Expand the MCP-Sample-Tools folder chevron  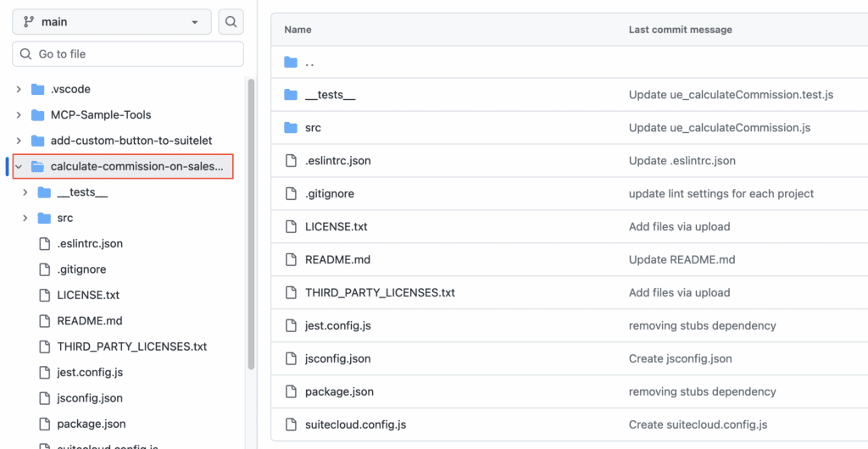(19, 115)
